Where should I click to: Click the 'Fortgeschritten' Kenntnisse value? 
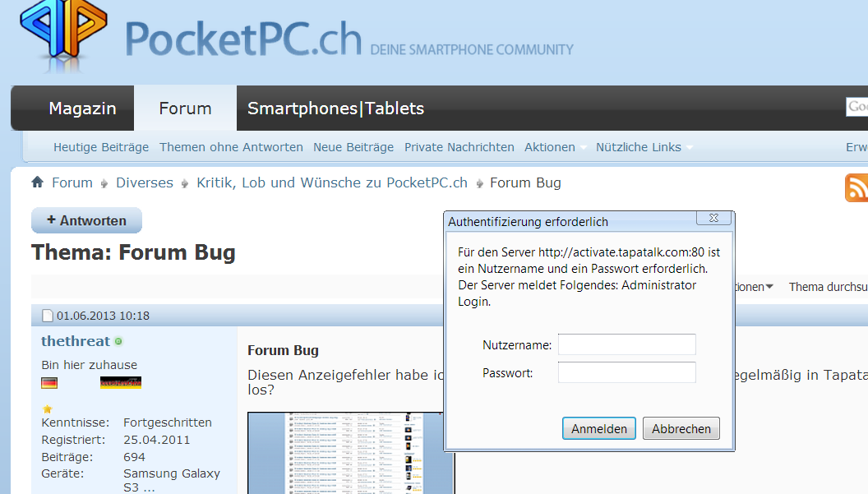coord(168,422)
